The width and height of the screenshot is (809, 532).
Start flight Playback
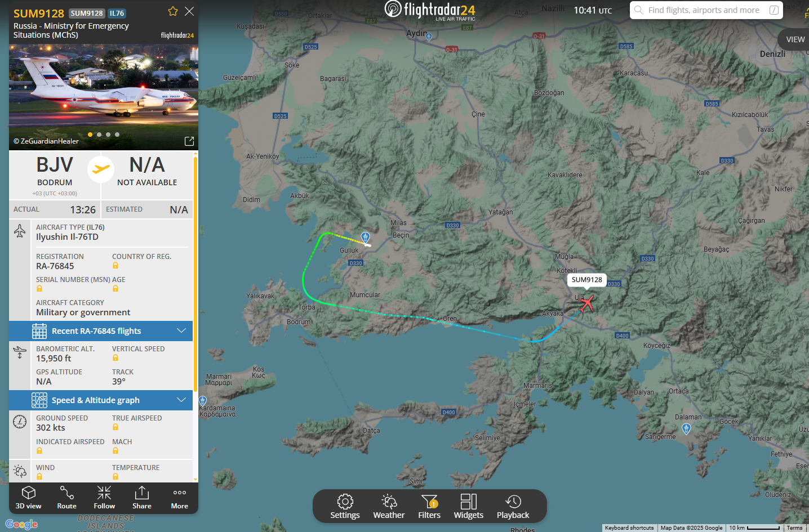click(x=513, y=507)
